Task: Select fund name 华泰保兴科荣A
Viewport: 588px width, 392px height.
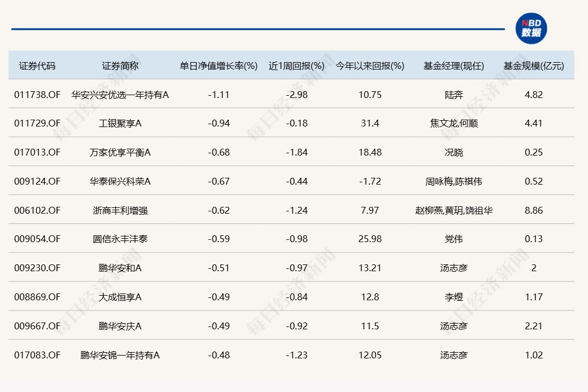Action: tap(120, 181)
